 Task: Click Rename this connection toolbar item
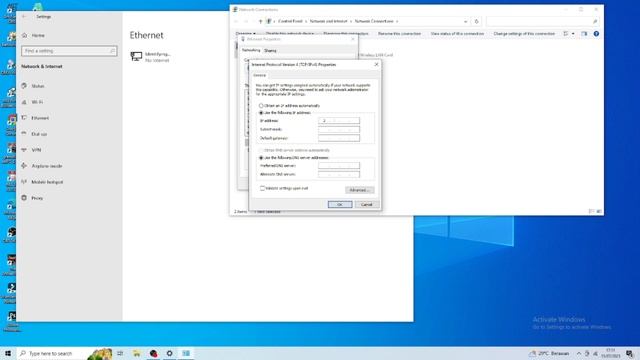[399, 33]
